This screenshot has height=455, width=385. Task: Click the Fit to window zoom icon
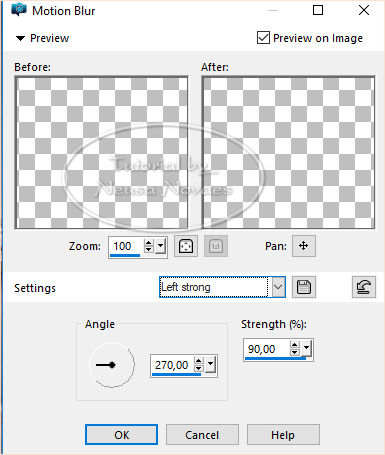[186, 246]
